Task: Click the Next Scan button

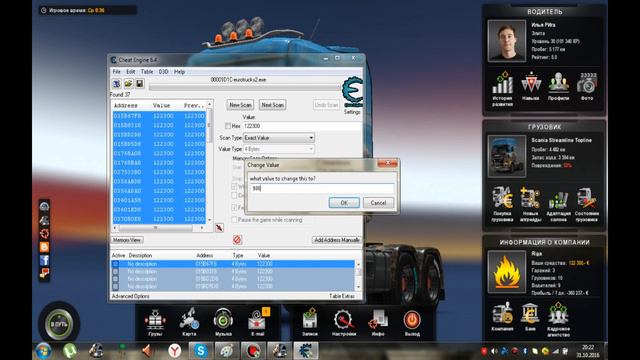Action: [x=272, y=105]
